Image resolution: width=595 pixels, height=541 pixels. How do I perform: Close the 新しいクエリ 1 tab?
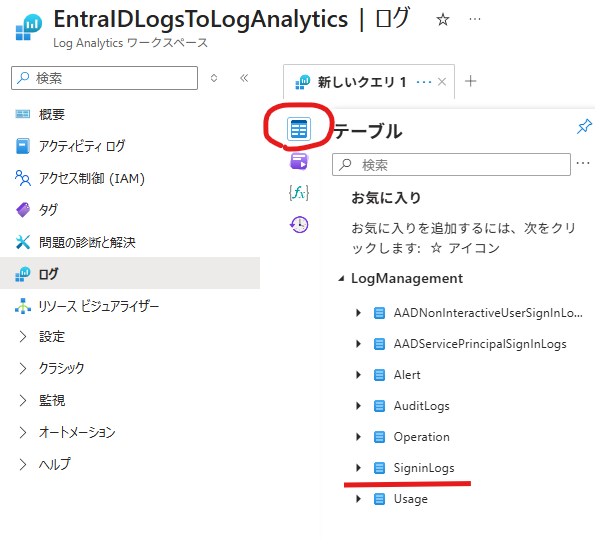pyautogui.click(x=442, y=82)
